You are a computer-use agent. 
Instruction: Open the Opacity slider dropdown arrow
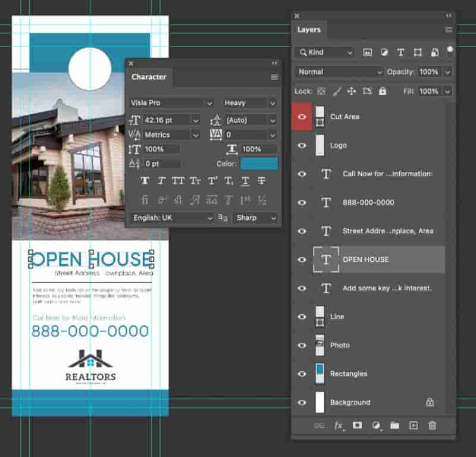(x=447, y=72)
